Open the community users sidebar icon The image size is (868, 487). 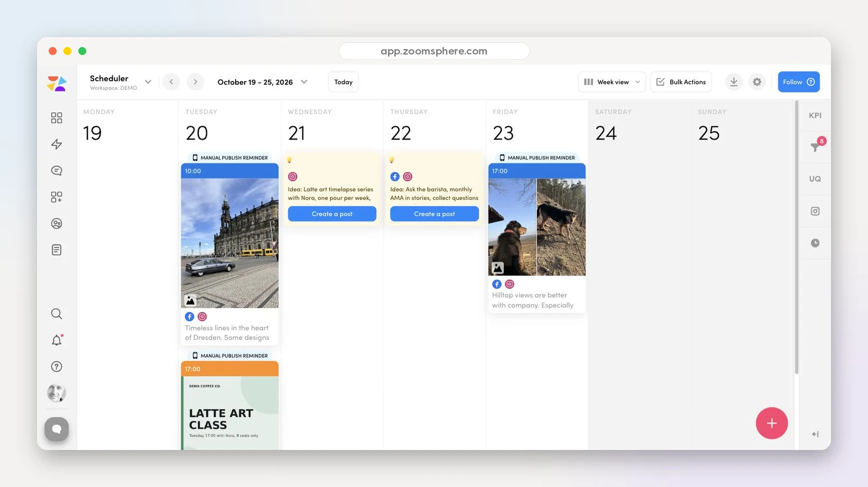point(57,223)
